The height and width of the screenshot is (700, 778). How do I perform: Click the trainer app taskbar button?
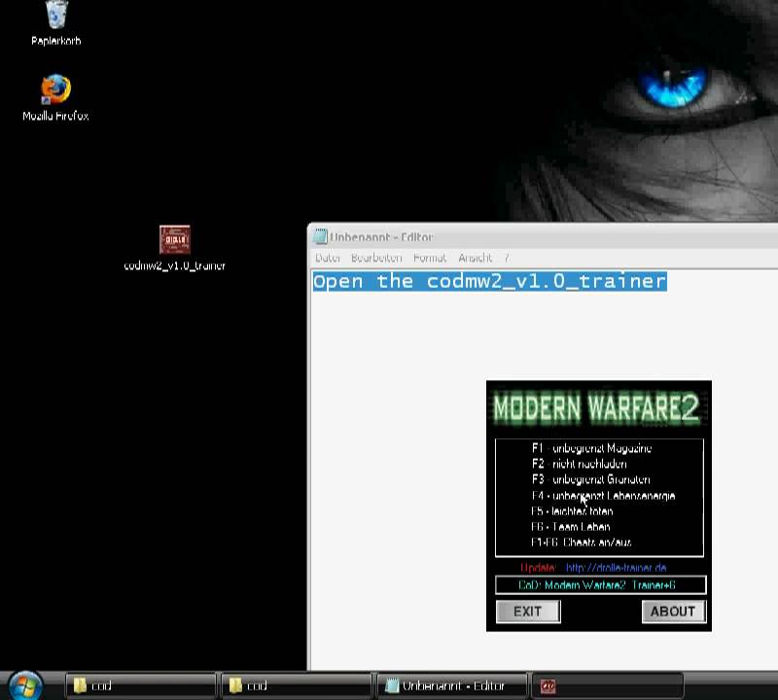(607, 685)
